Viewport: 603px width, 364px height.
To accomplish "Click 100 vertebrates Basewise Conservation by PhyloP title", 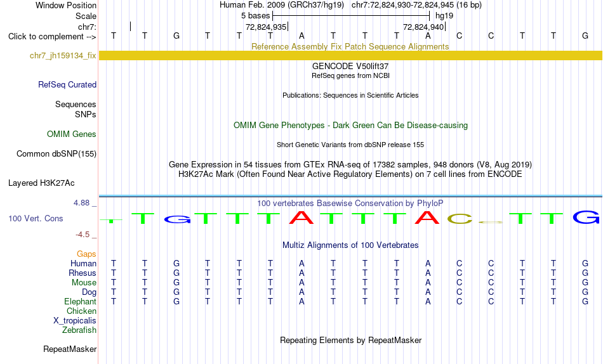I will pos(350,204).
